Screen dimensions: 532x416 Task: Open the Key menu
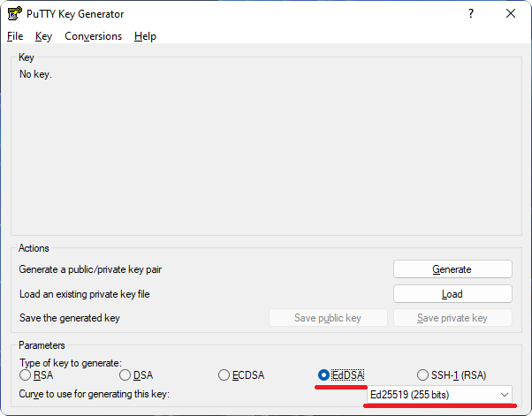(x=44, y=36)
